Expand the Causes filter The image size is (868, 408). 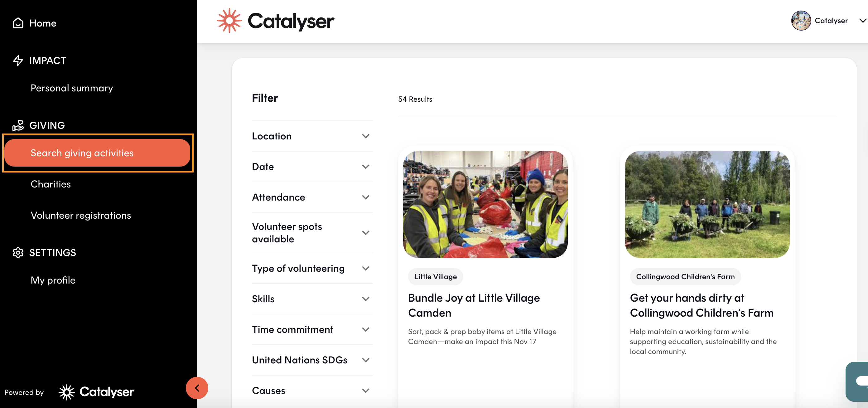click(312, 391)
